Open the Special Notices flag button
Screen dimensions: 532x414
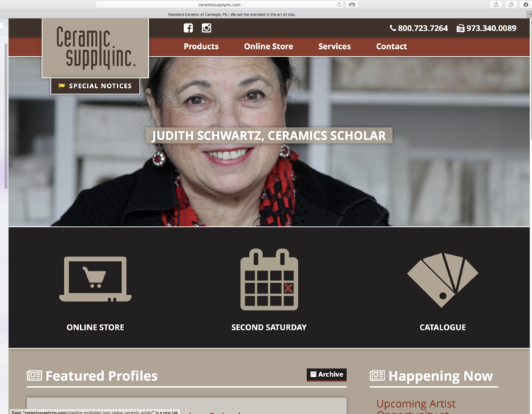[95, 86]
